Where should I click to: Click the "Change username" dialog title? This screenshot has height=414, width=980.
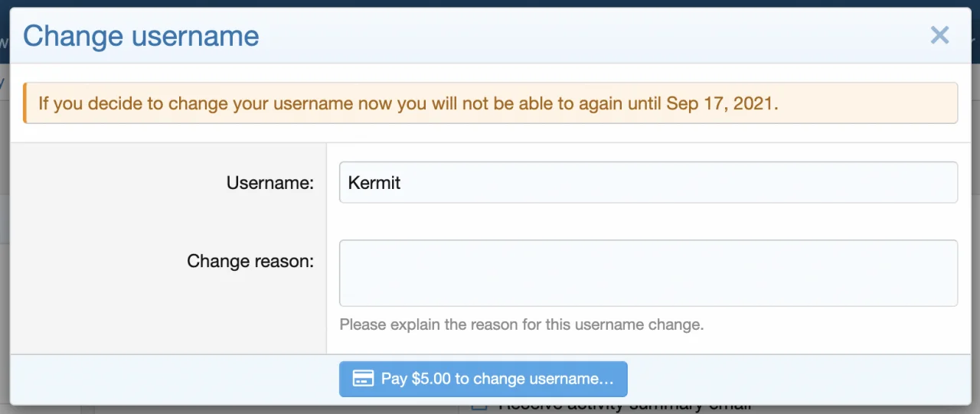[x=141, y=36]
